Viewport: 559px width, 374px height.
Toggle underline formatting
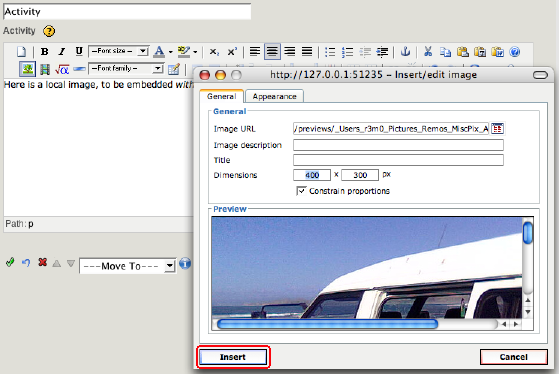point(79,52)
